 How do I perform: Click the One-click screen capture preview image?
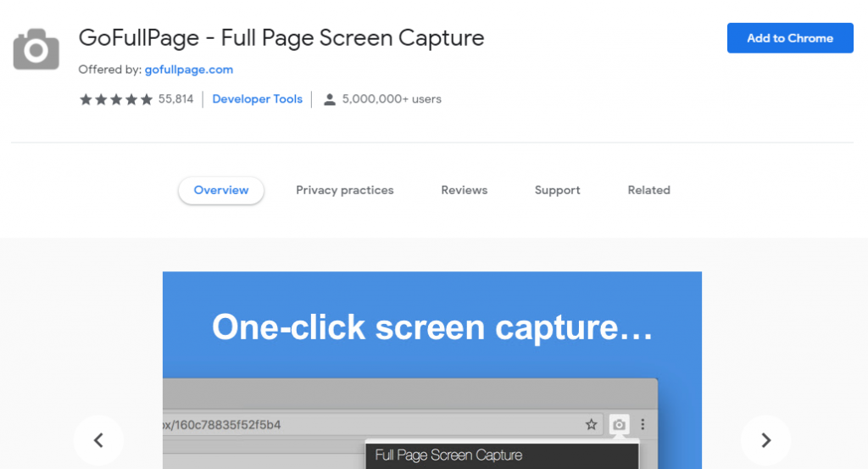[x=432, y=370]
